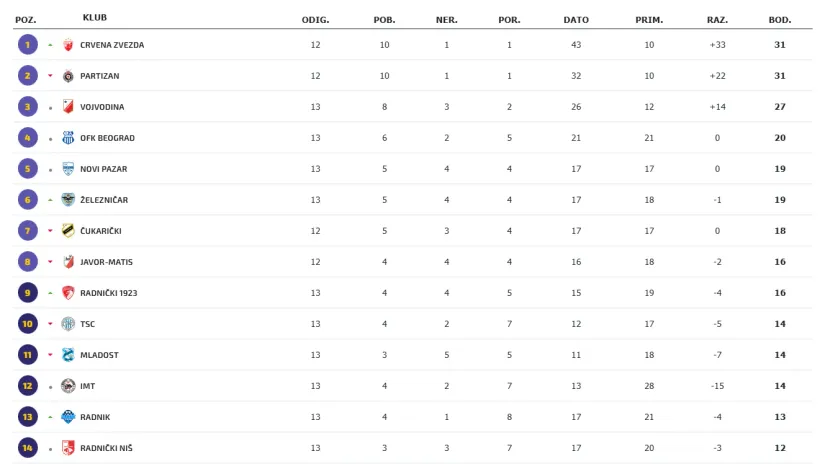
Task: Click the Javor-Matis club crest
Action: click(x=68, y=262)
